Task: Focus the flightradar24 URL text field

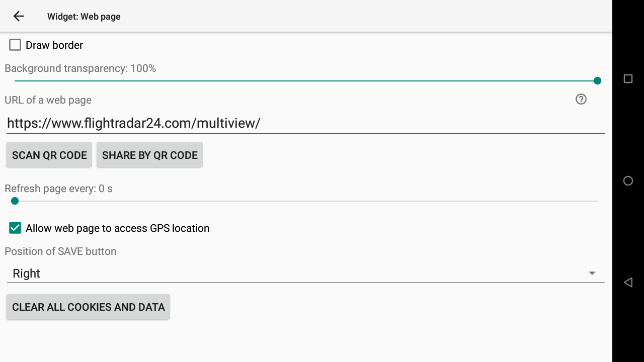Action: pos(302,123)
